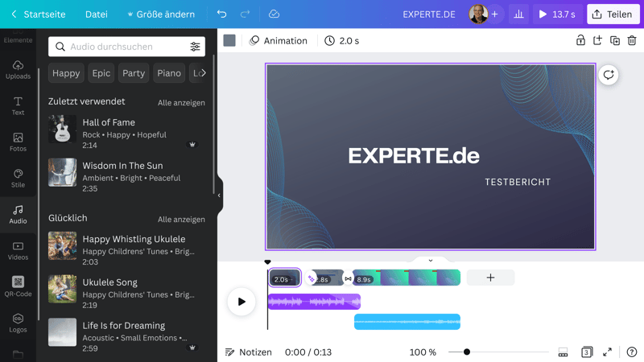Image resolution: width=644 pixels, height=362 pixels.
Task: Open the 100 % zoom level menu
Action: [x=423, y=352]
